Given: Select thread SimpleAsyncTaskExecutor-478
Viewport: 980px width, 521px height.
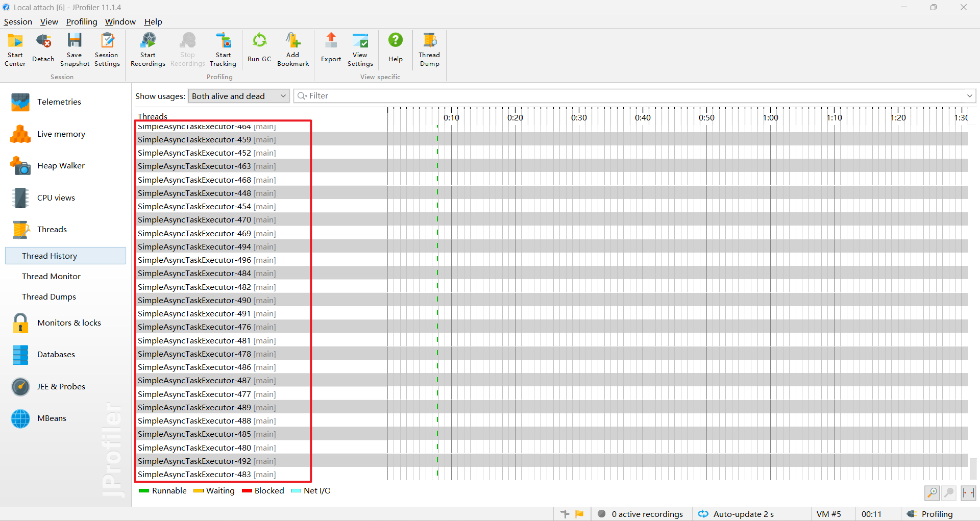Looking at the screenshot, I should pos(207,354).
